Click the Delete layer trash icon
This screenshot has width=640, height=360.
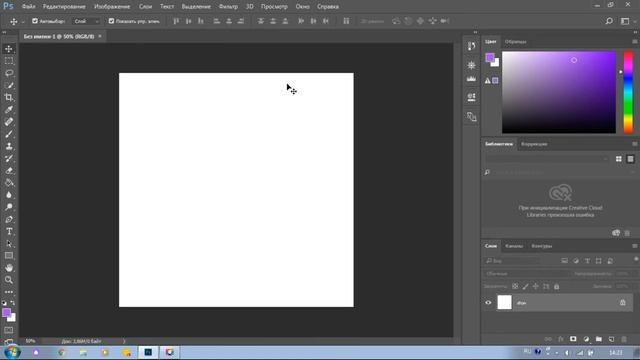(624, 339)
